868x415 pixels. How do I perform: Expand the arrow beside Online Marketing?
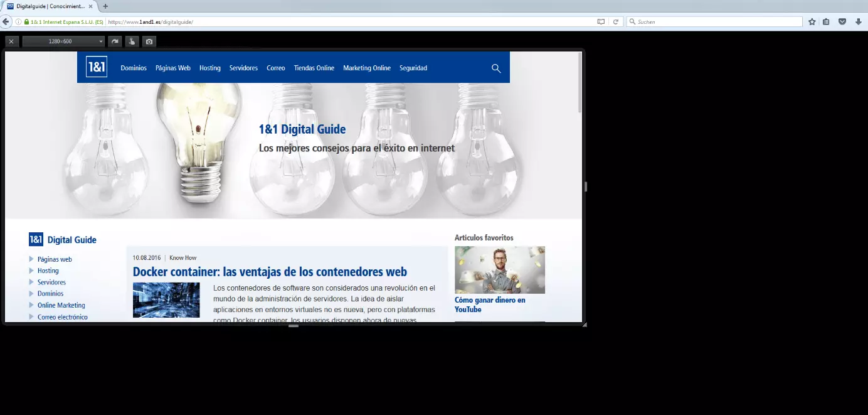31,305
